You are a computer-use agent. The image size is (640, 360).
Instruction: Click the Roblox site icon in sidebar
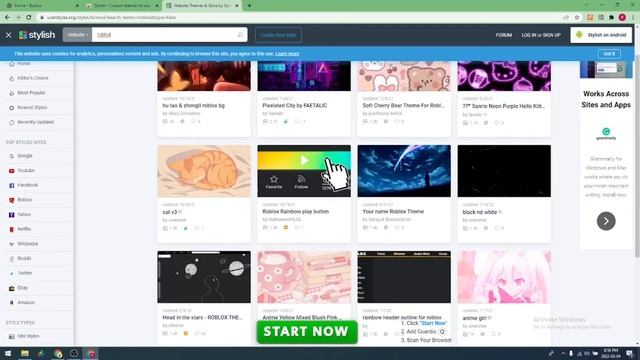(x=11, y=200)
